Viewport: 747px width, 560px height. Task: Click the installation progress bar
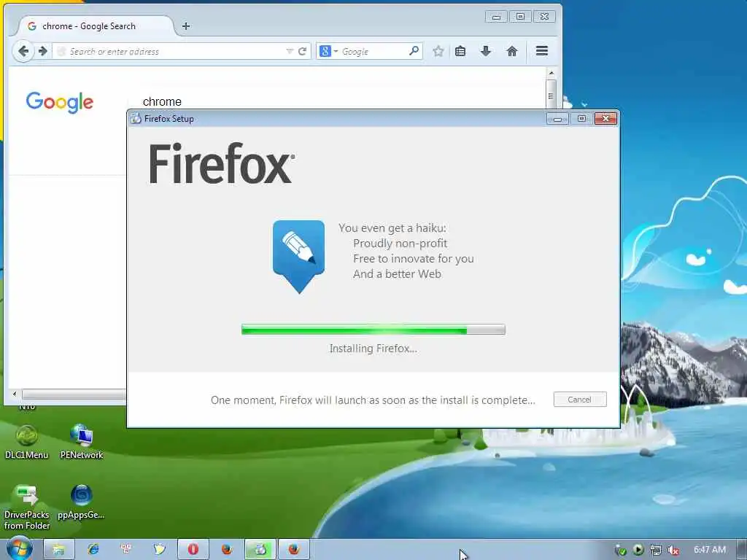pyautogui.click(x=373, y=330)
